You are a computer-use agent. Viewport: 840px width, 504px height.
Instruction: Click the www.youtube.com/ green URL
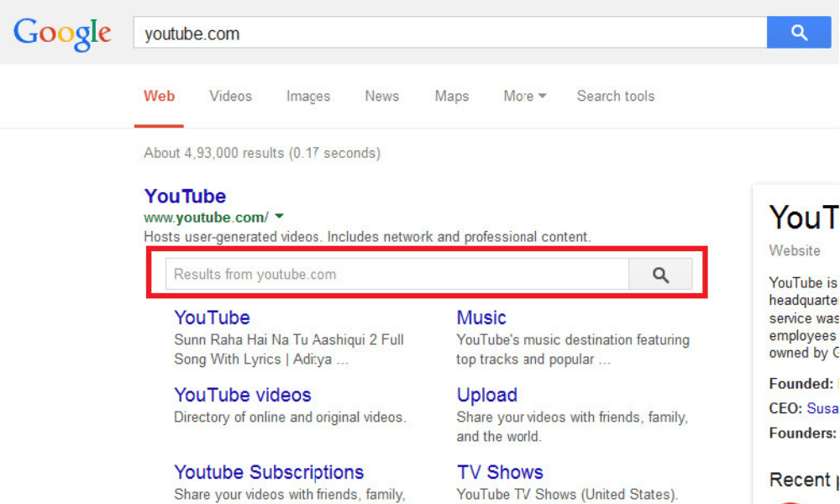[x=206, y=218]
